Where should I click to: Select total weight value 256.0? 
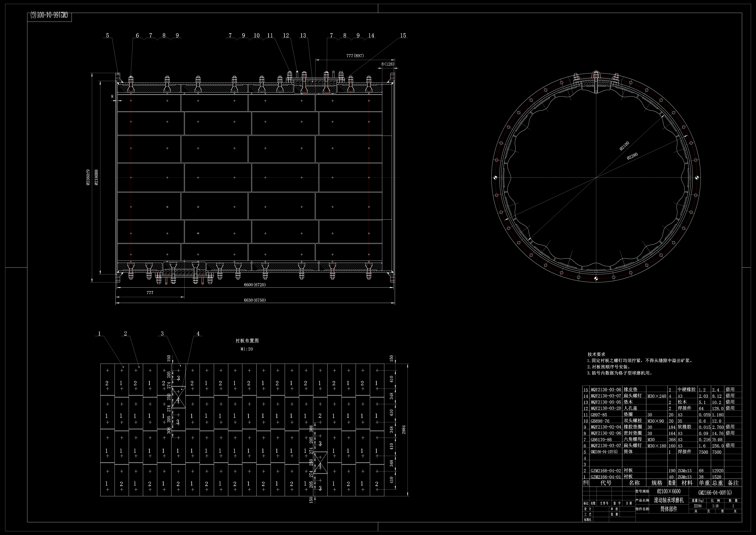click(x=718, y=446)
